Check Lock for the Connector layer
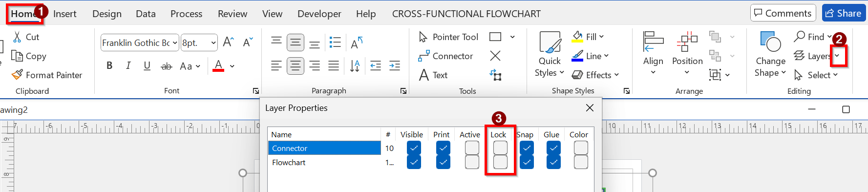This screenshot has height=192, width=868. coord(500,148)
